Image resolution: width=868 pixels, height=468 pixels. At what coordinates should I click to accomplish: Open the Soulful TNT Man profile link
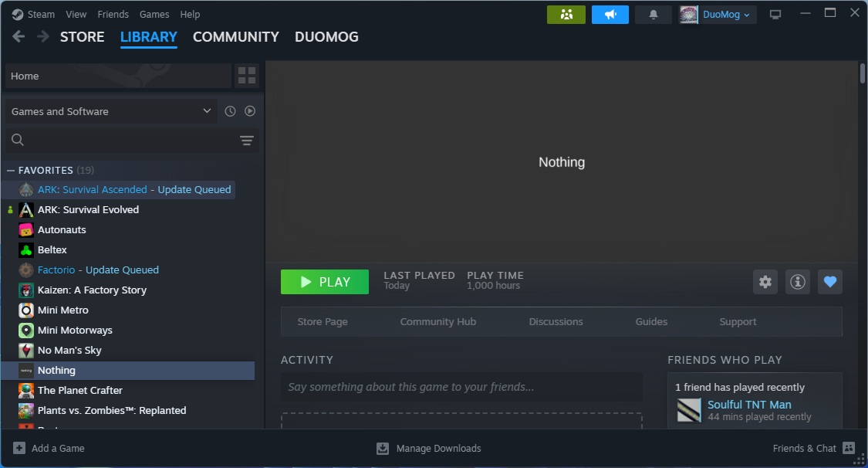click(x=749, y=405)
